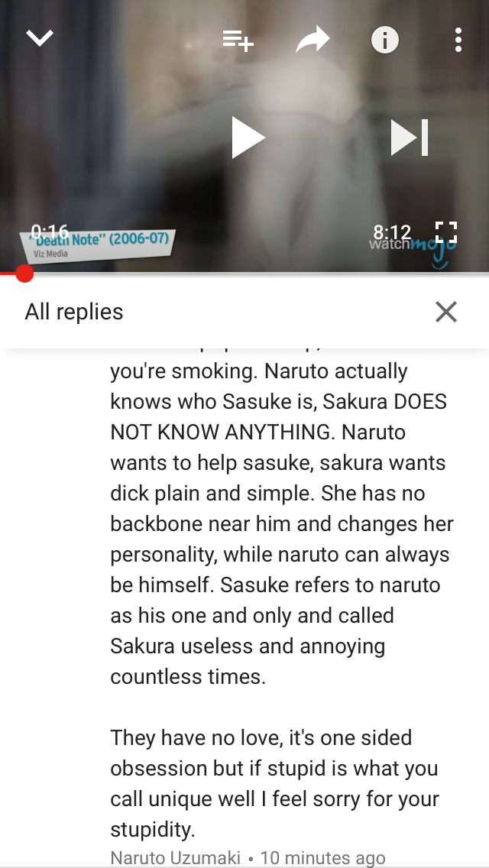Image resolution: width=489 pixels, height=868 pixels.
Task: Click the red progress scrubber handle
Action: tap(24, 274)
